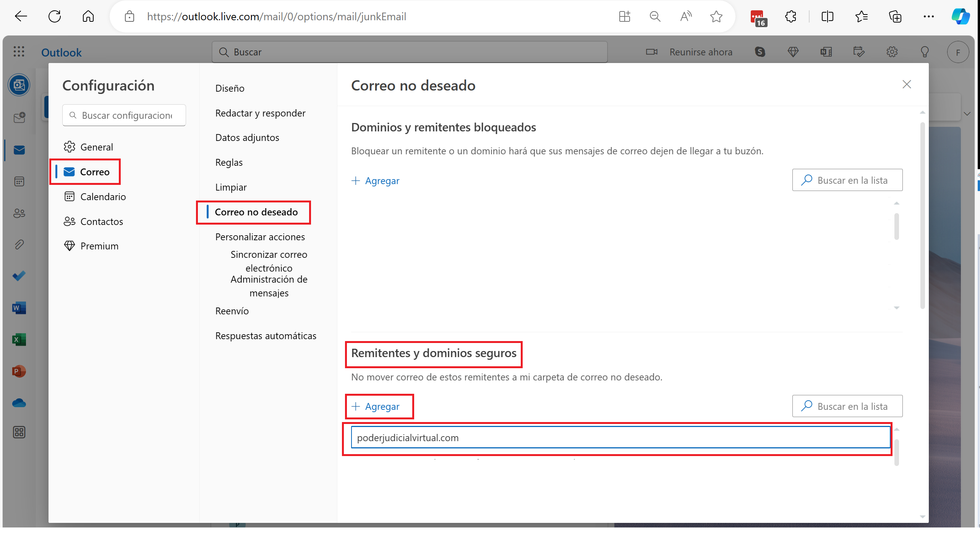Open the tips lightbulb icon
This screenshot has width=980, height=550.
tap(925, 52)
